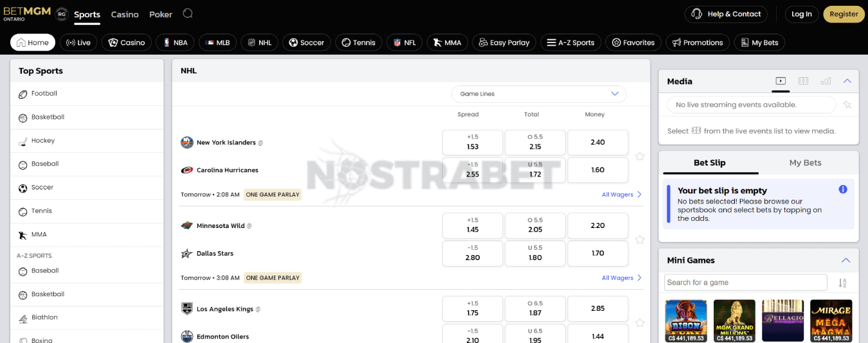The image size is (868, 343).
Task: Open the statistics bar chart icon
Action: pyautogui.click(x=826, y=81)
